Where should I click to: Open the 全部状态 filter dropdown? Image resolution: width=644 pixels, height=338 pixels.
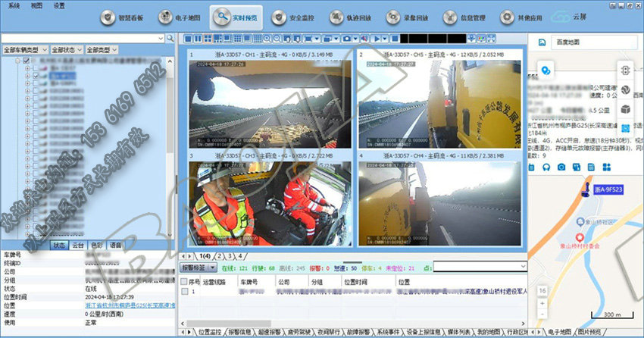[x=66, y=49]
